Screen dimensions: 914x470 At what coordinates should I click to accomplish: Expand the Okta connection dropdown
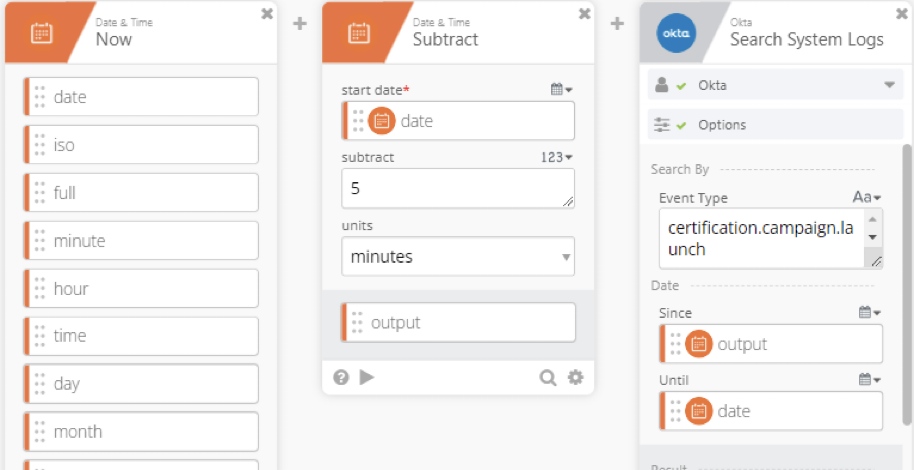click(x=890, y=85)
